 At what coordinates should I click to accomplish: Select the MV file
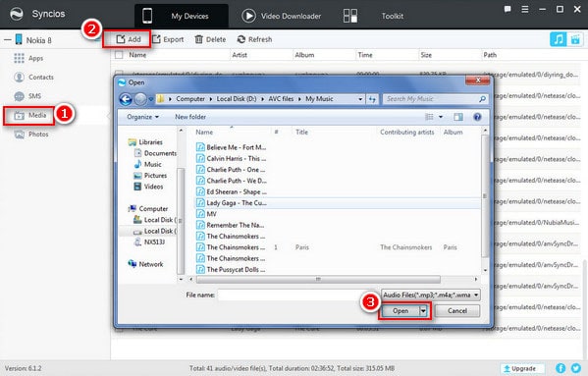tap(206, 214)
